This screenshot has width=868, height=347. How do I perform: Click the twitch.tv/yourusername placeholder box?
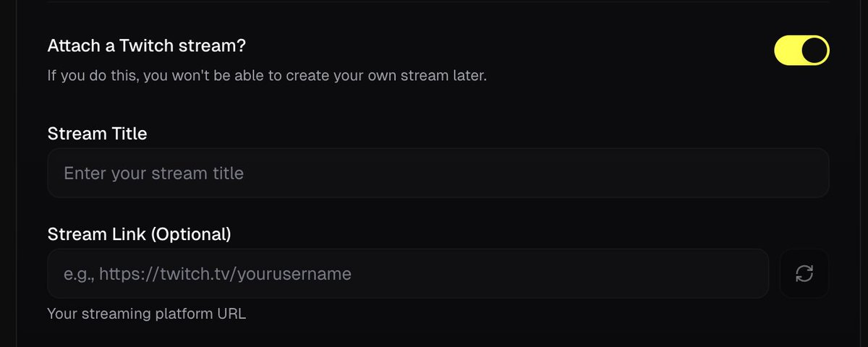[208, 274]
